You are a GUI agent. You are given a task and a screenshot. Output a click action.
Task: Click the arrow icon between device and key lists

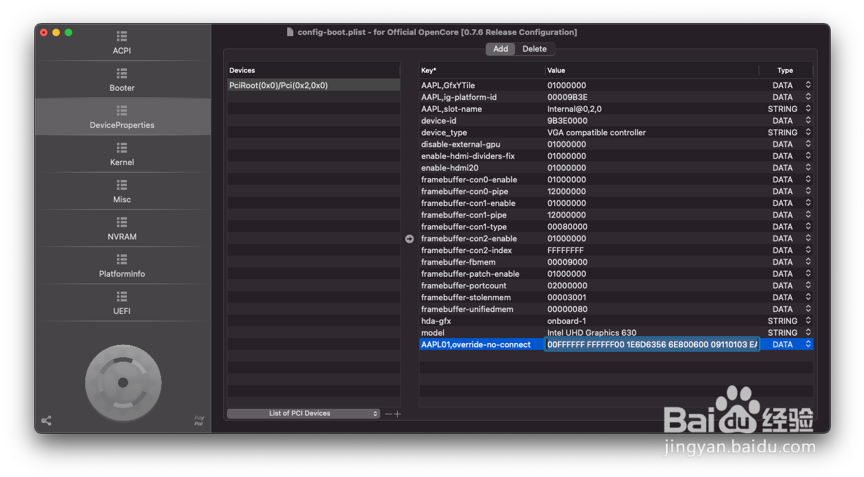pos(409,238)
